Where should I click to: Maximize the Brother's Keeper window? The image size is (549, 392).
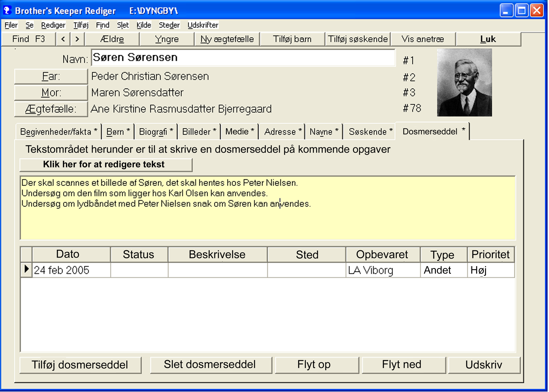522,11
